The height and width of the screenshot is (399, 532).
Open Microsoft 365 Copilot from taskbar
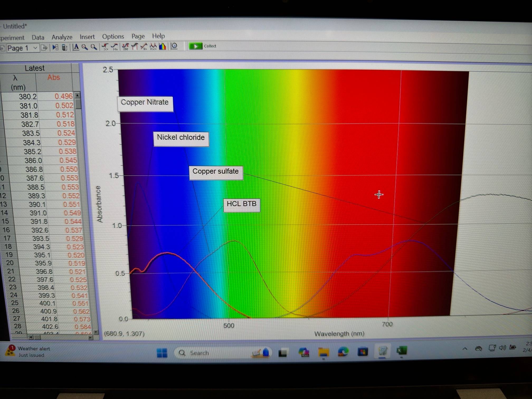304,352
